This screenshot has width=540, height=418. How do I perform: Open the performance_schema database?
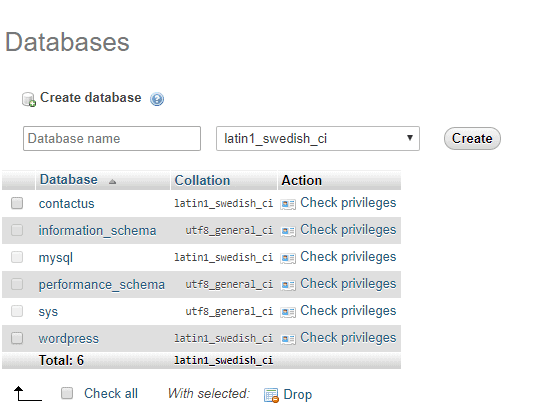(x=102, y=285)
